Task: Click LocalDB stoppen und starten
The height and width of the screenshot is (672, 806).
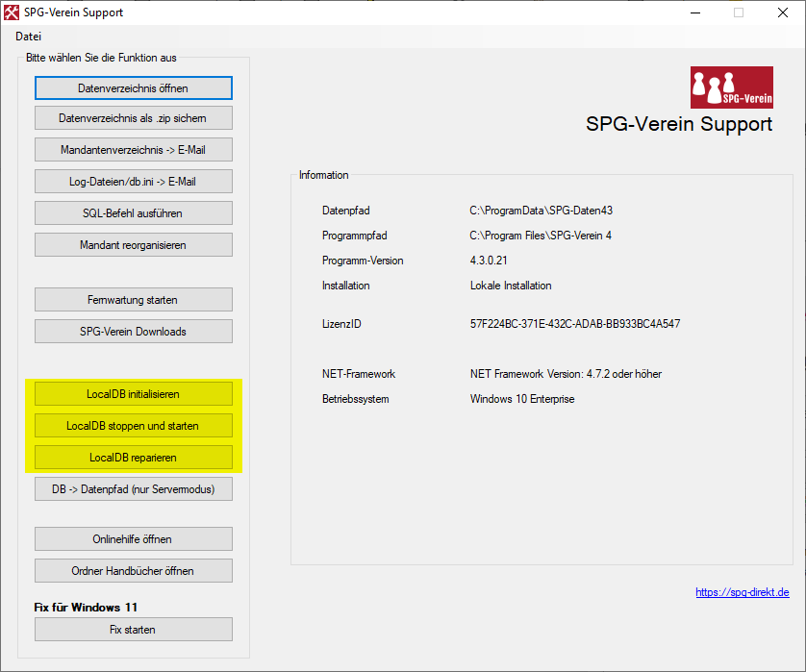Action: (x=133, y=426)
